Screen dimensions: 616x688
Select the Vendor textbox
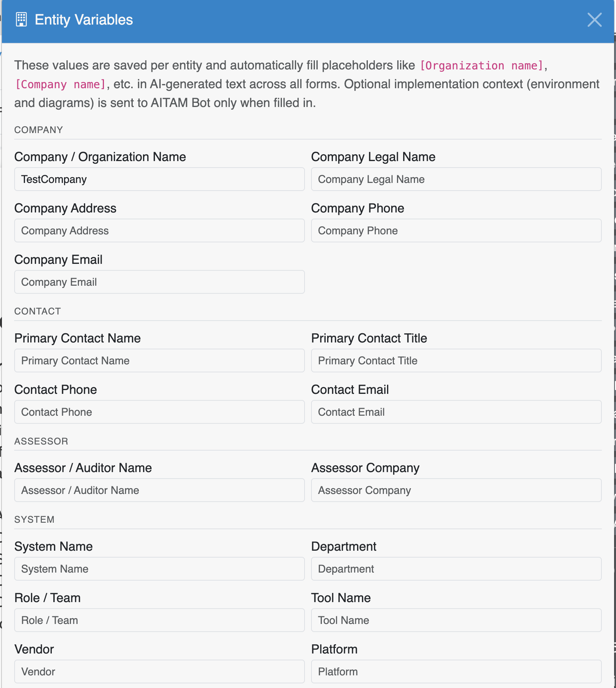coord(160,672)
